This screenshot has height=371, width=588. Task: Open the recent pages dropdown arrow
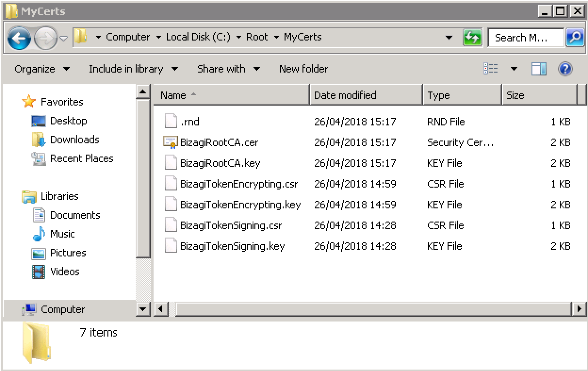coord(64,38)
